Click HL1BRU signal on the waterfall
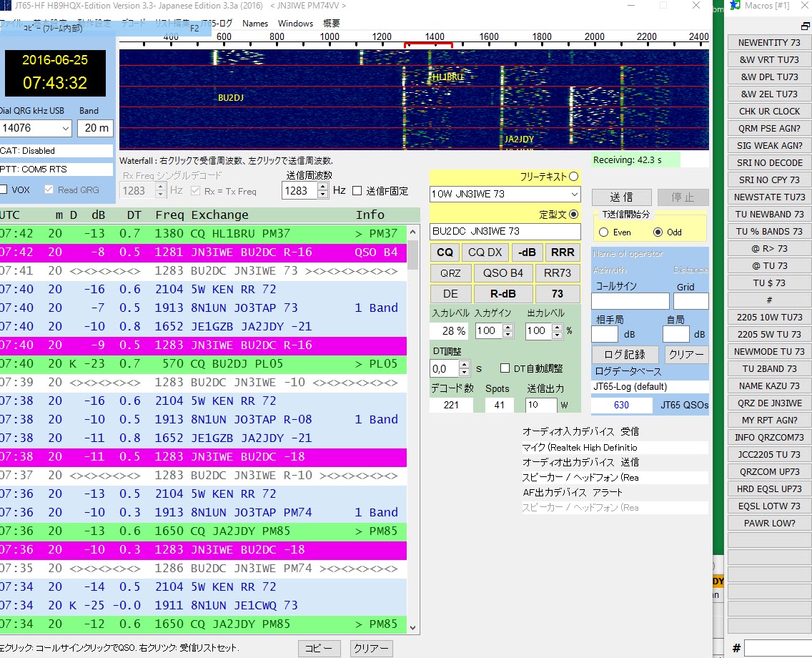The width and height of the screenshot is (812, 658). tap(448, 77)
